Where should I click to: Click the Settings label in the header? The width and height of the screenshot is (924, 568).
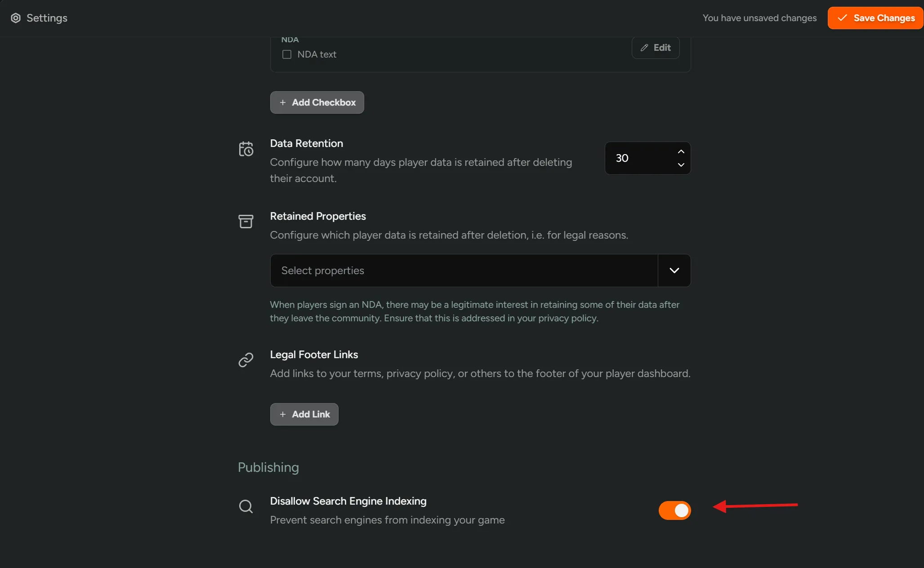coord(46,18)
